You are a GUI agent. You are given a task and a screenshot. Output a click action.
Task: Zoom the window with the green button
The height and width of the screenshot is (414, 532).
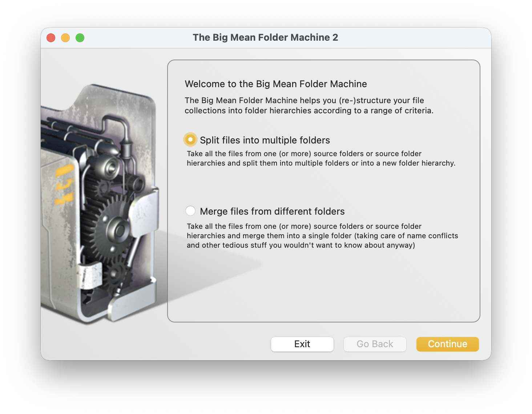80,38
